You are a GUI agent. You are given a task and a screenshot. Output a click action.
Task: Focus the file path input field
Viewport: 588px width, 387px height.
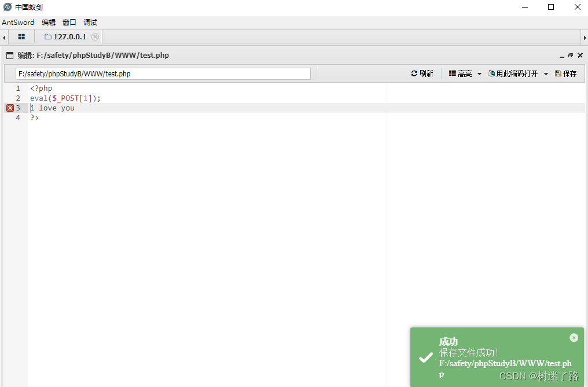163,73
